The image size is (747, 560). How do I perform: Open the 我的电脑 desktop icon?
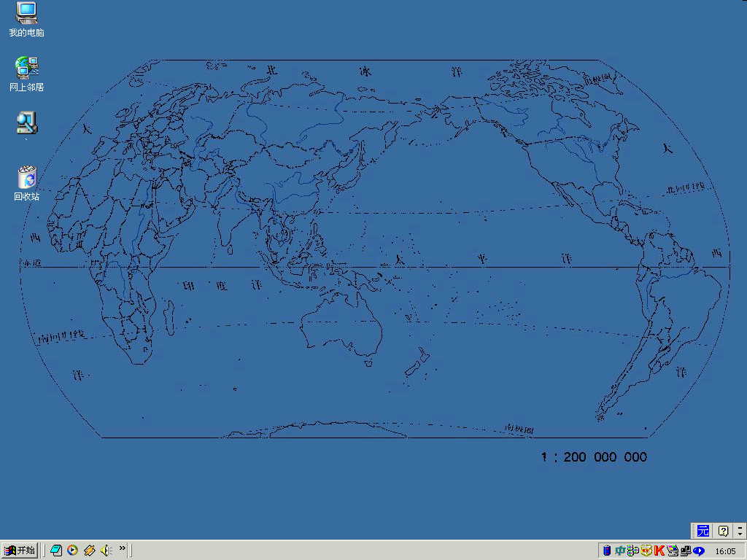(26, 13)
